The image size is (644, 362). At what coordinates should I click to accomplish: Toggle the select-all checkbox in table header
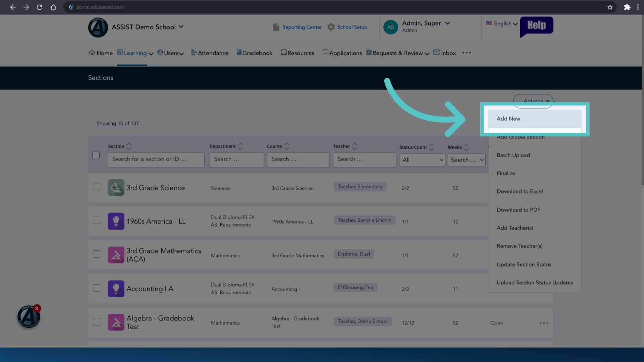(96, 156)
